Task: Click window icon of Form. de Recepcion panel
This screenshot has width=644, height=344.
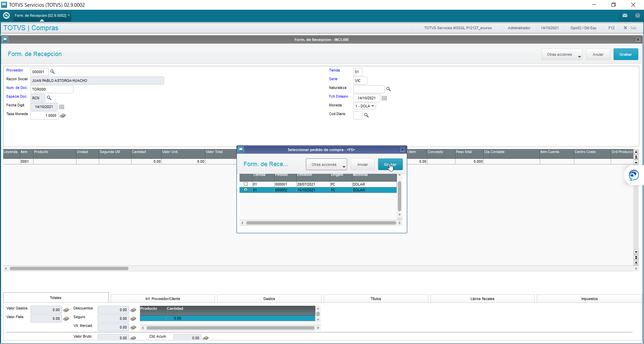Action: pyautogui.click(x=5, y=40)
